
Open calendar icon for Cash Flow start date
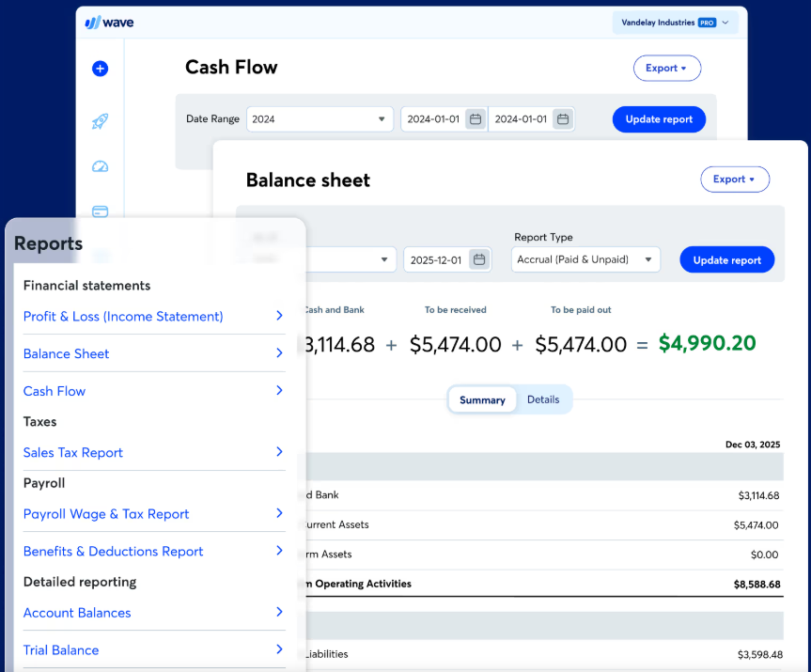476,119
